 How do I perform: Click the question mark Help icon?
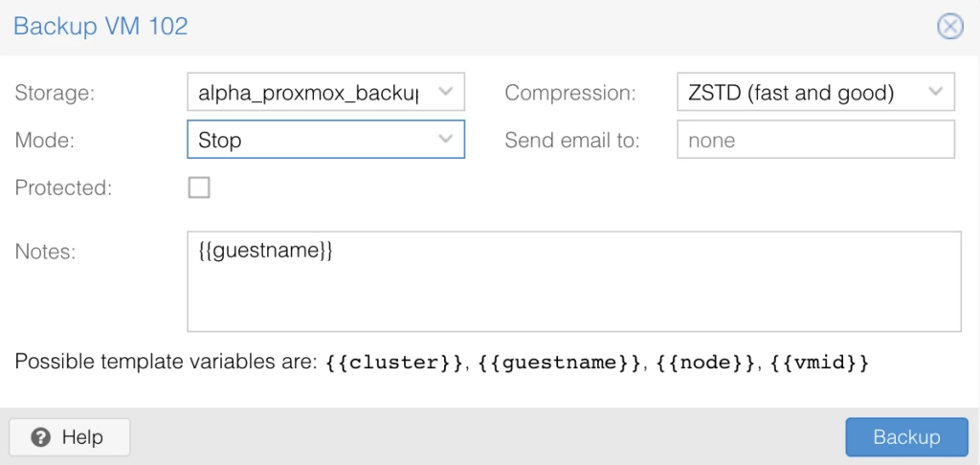[40, 437]
